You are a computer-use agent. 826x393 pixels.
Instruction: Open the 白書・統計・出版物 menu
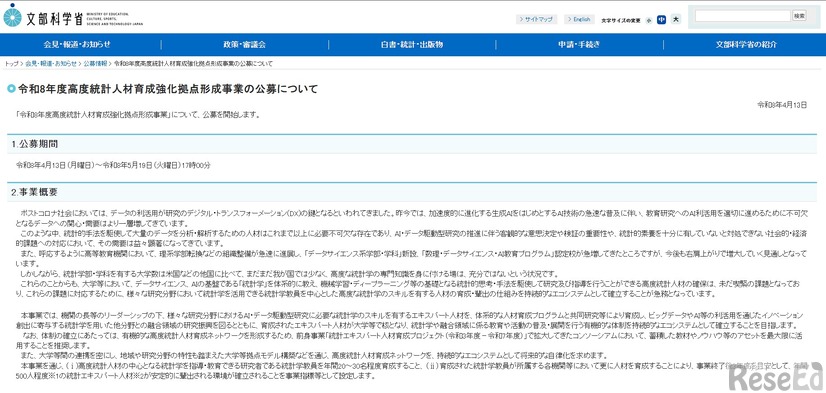click(412, 45)
